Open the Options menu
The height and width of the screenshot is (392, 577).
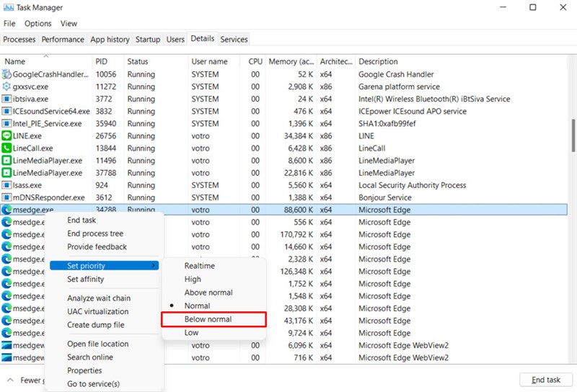tap(38, 24)
